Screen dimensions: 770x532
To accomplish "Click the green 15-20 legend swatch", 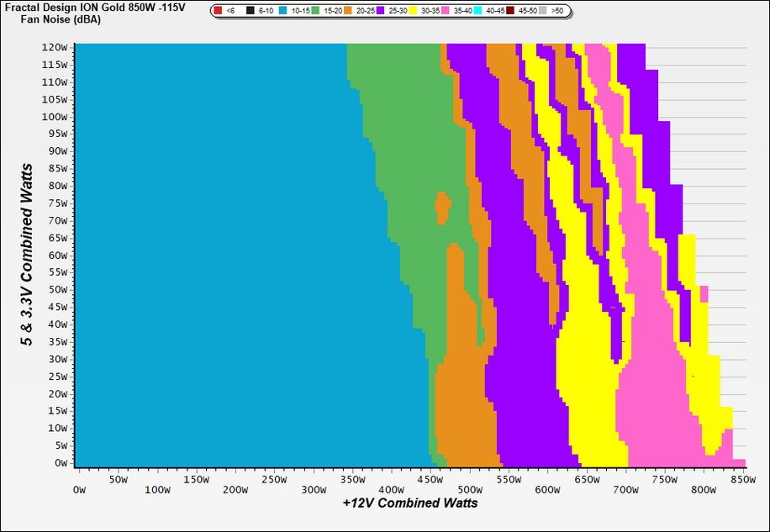I will [315, 10].
